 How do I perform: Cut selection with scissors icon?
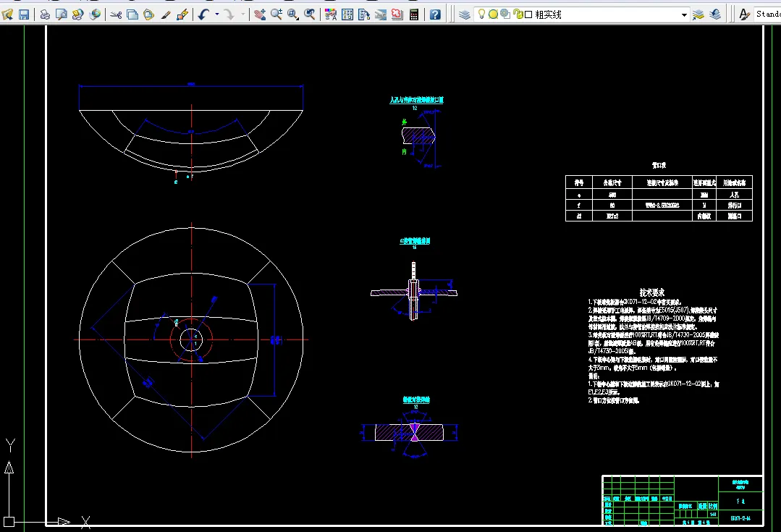[116, 14]
